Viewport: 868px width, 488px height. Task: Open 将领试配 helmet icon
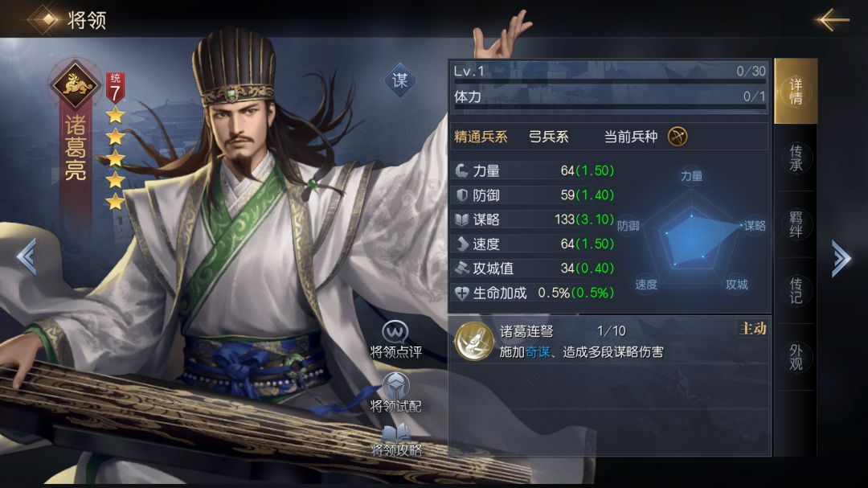tap(396, 385)
